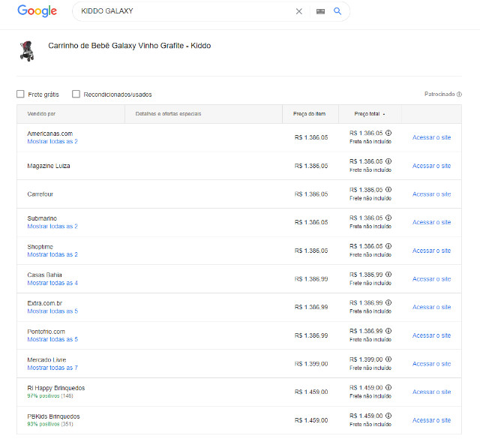The image size is (480, 448).
Task: Click price info icon in Pontofrio.com row
Action: tap(388, 331)
